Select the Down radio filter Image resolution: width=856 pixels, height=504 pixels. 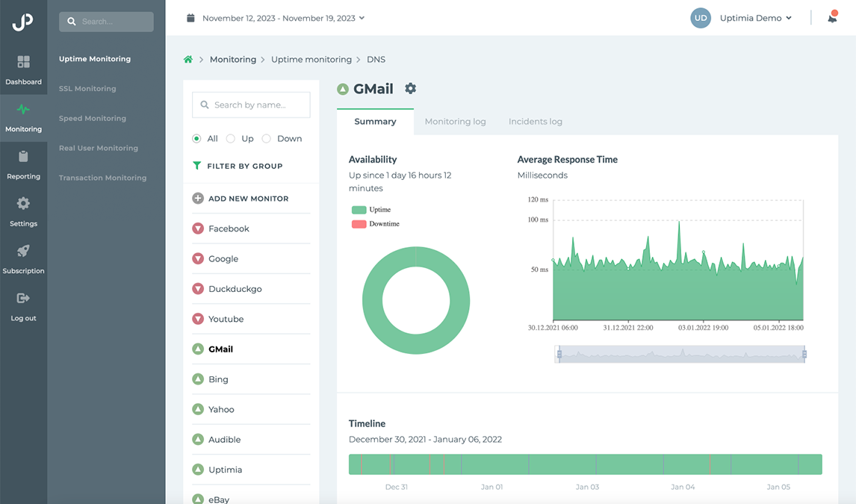(267, 139)
